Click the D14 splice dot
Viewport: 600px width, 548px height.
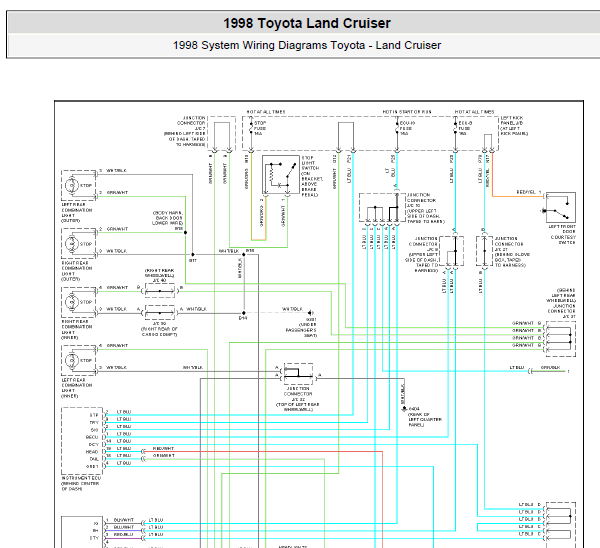(x=244, y=313)
